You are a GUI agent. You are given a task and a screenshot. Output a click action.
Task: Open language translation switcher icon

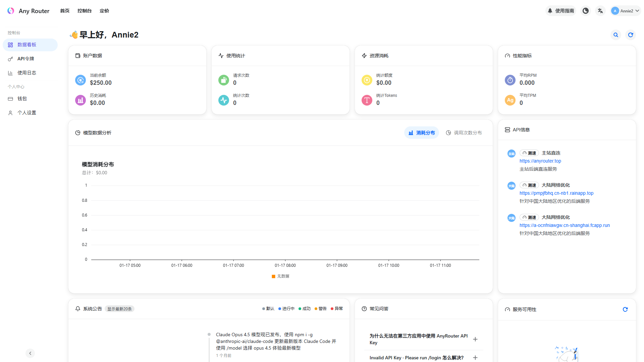600,11
